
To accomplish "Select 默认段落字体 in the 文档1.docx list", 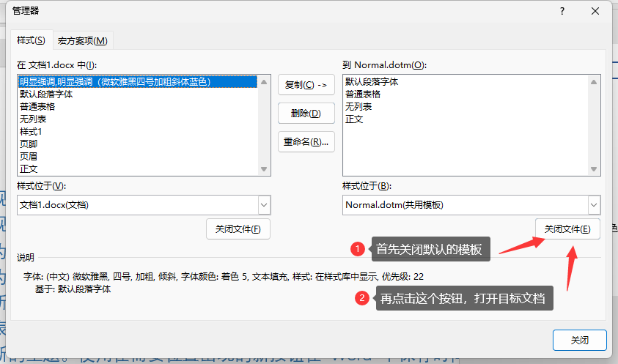I will [138, 94].
